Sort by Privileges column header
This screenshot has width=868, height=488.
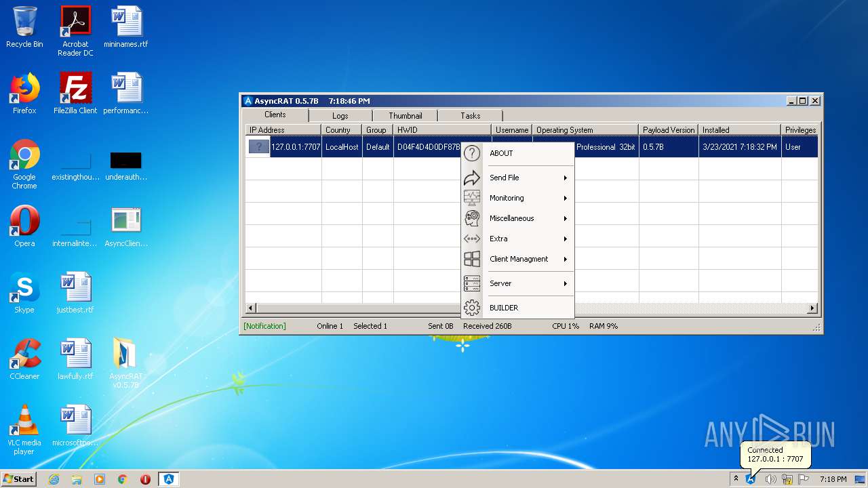pyautogui.click(x=800, y=130)
